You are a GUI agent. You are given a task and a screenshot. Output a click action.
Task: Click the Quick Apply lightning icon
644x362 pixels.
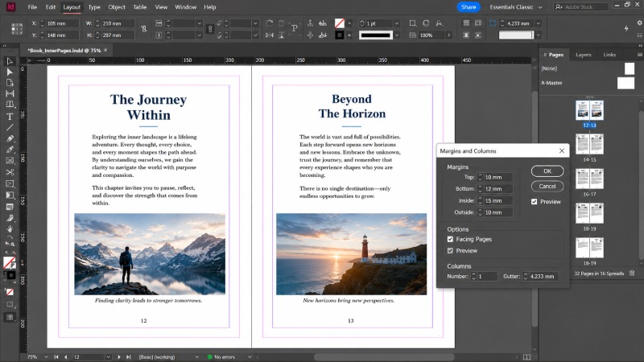626,28
